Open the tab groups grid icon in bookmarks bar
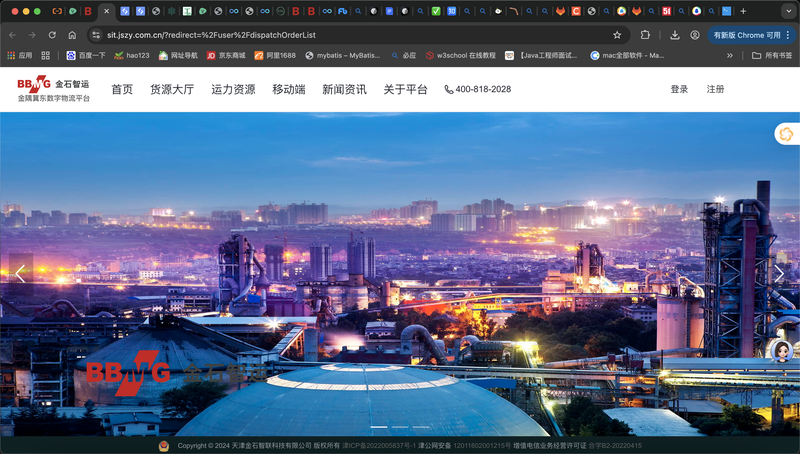The width and height of the screenshot is (800, 454). (x=45, y=56)
